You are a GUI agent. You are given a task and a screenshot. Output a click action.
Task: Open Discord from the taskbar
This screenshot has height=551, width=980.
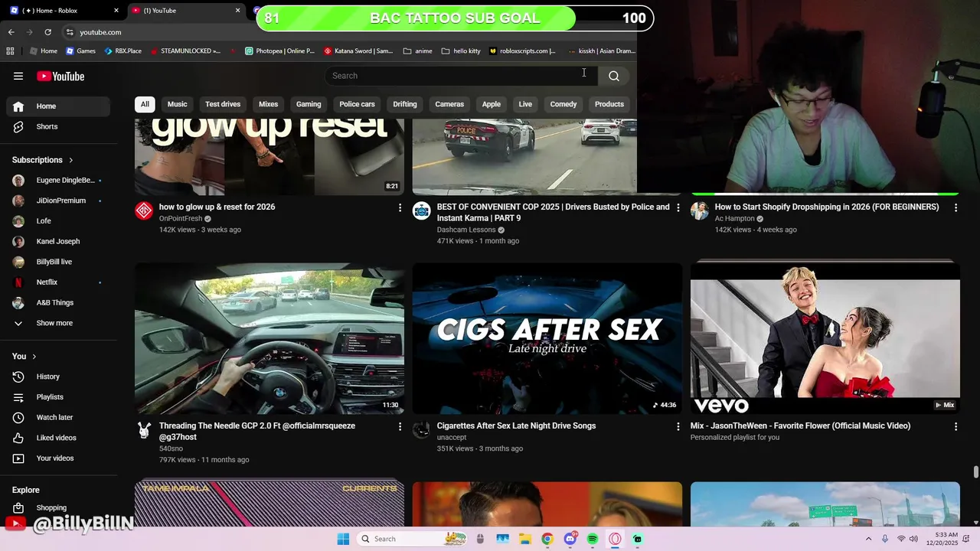click(570, 539)
